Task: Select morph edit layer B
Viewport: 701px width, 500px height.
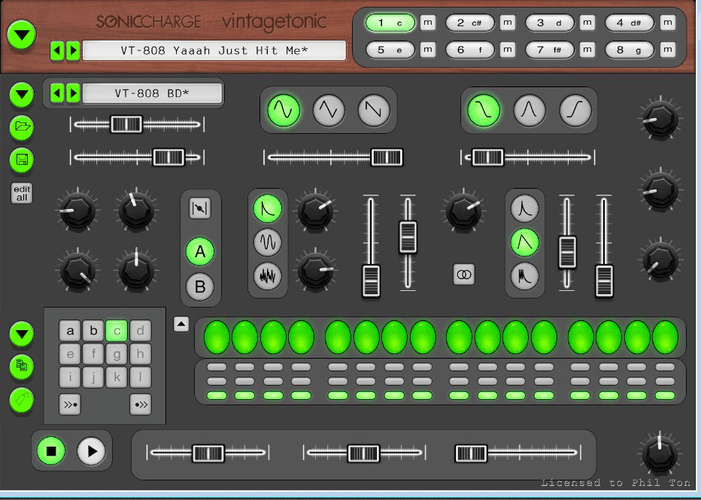Action: coord(200,286)
